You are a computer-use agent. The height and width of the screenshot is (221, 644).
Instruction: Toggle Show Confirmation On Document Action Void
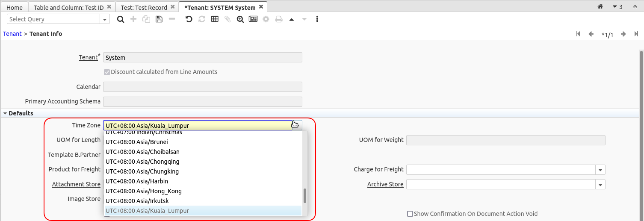pyautogui.click(x=410, y=214)
